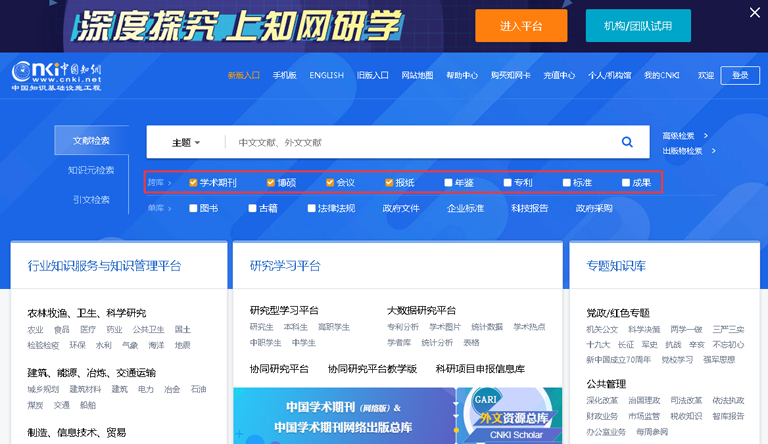Open 党政/红色专题 section
The width and height of the screenshot is (768, 444).
[618, 313]
